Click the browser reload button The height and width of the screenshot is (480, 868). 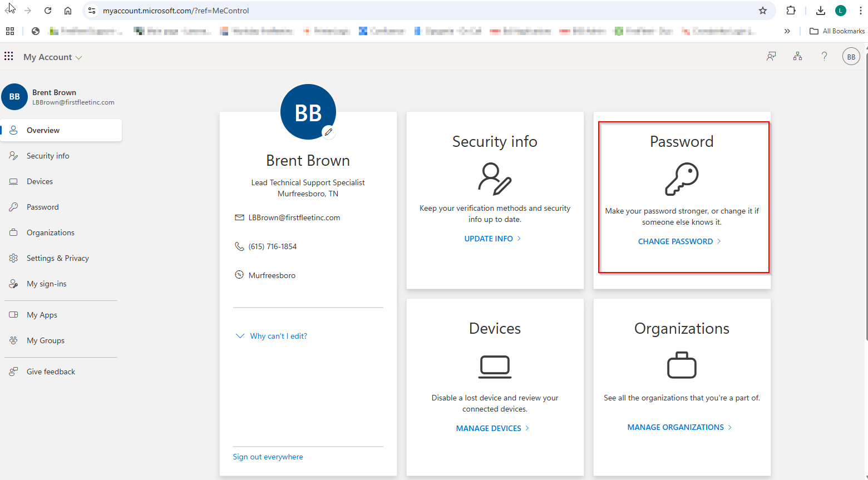(48, 11)
